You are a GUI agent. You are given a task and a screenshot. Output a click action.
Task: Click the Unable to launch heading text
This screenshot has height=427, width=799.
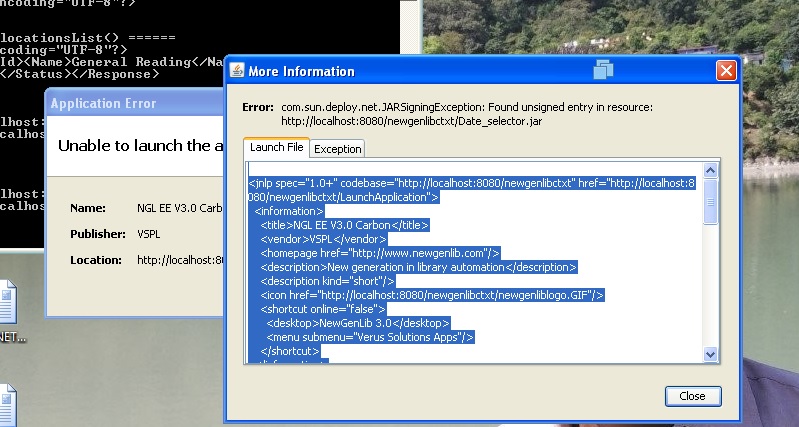click(x=140, y=146)
